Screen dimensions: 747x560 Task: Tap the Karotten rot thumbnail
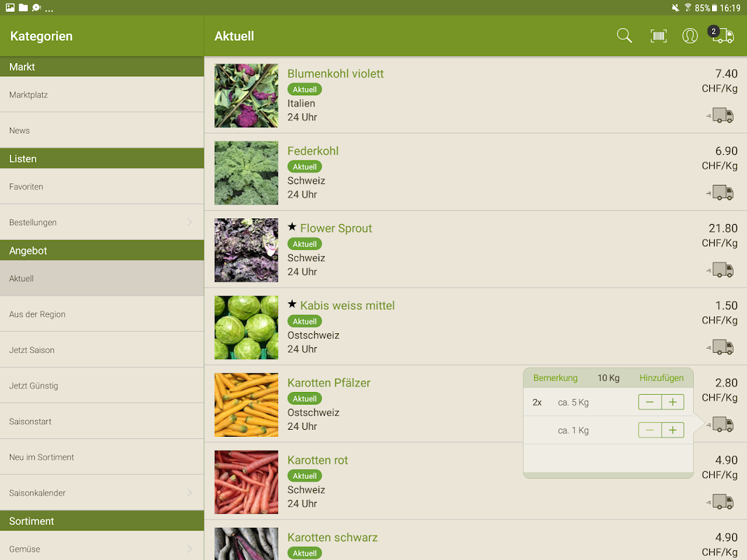246,482
